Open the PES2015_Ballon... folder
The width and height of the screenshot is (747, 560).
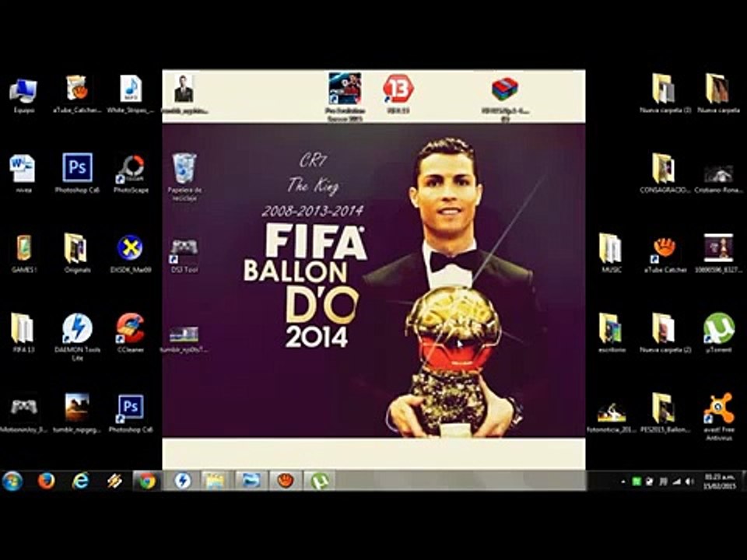click(x=664, y=408)
